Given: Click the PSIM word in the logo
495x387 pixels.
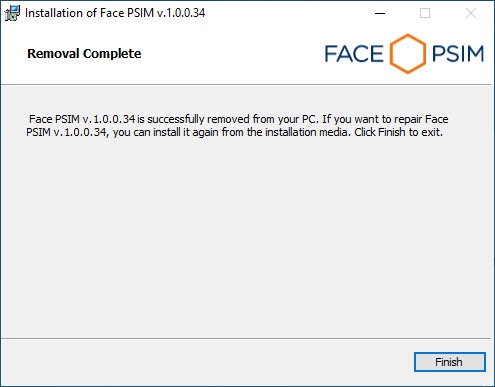Looking at the screenshot, I should pos(458,54).
